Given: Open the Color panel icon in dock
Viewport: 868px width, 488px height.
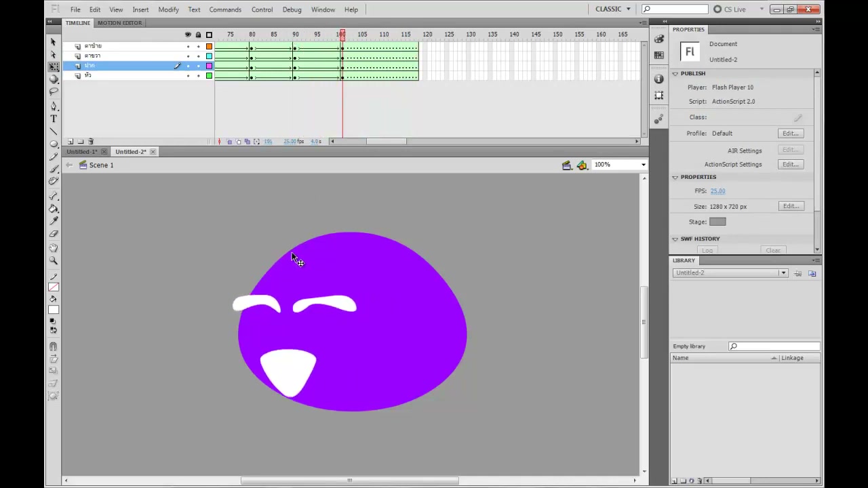Looking at the screenshot, I should [659, 39].
